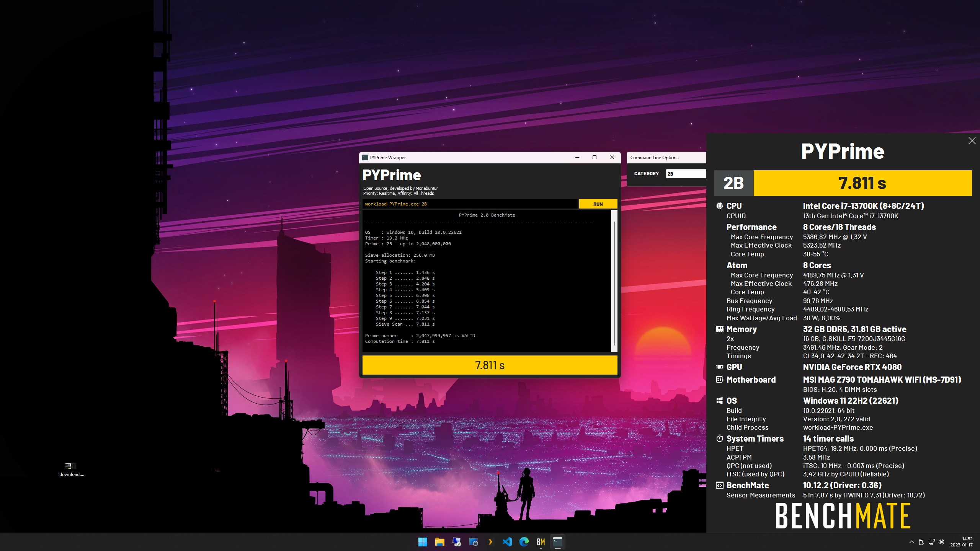Click the 30 W, 8.00% wattage value

click(822, 318)
